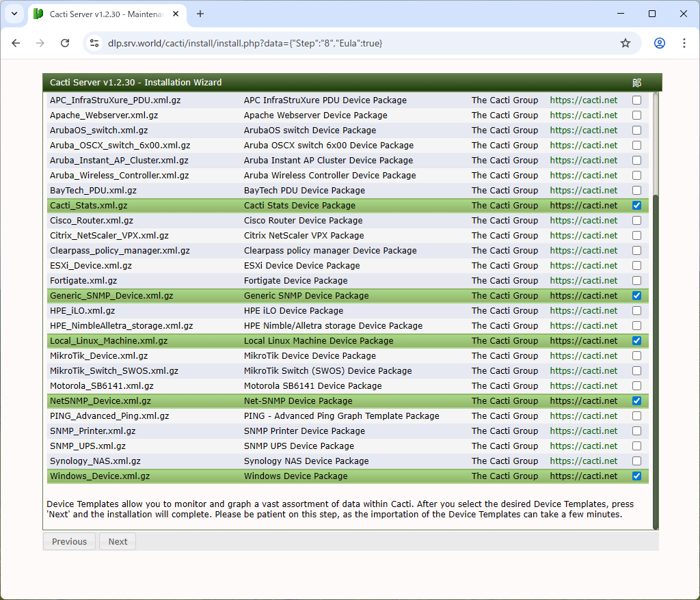Check the Synology NAS package checkbox

click(x=636, y=461)
